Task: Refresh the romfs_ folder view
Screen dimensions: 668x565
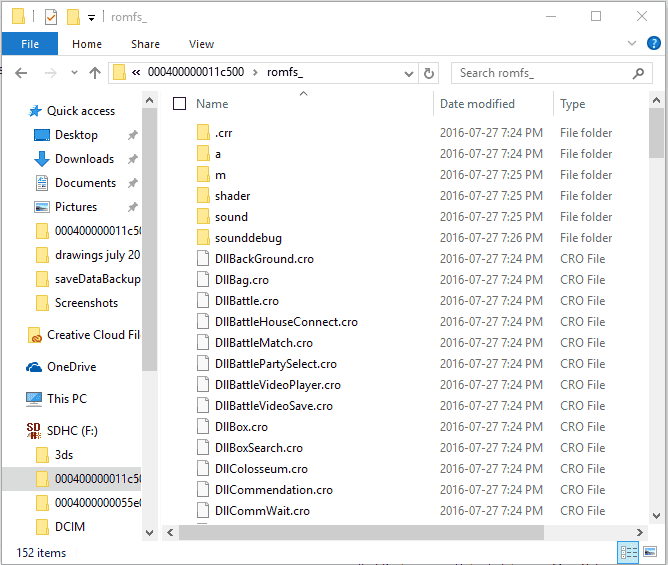Action: coord(429,73)
